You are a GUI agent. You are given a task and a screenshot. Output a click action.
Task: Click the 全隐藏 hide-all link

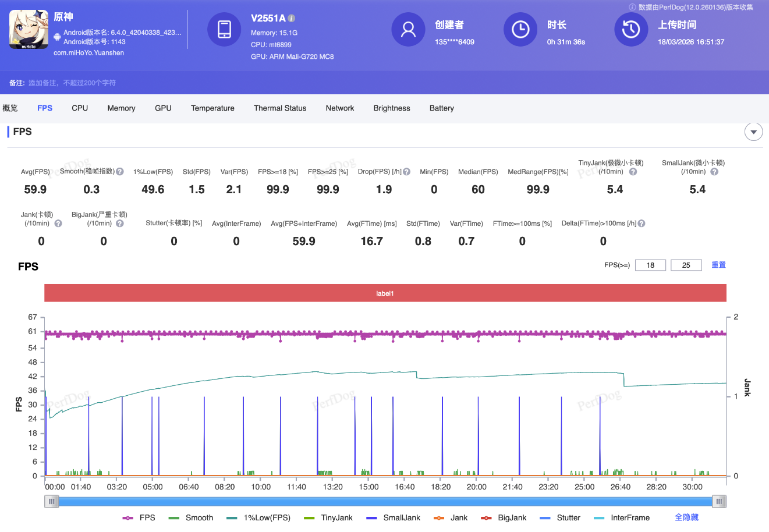(686, 517)
